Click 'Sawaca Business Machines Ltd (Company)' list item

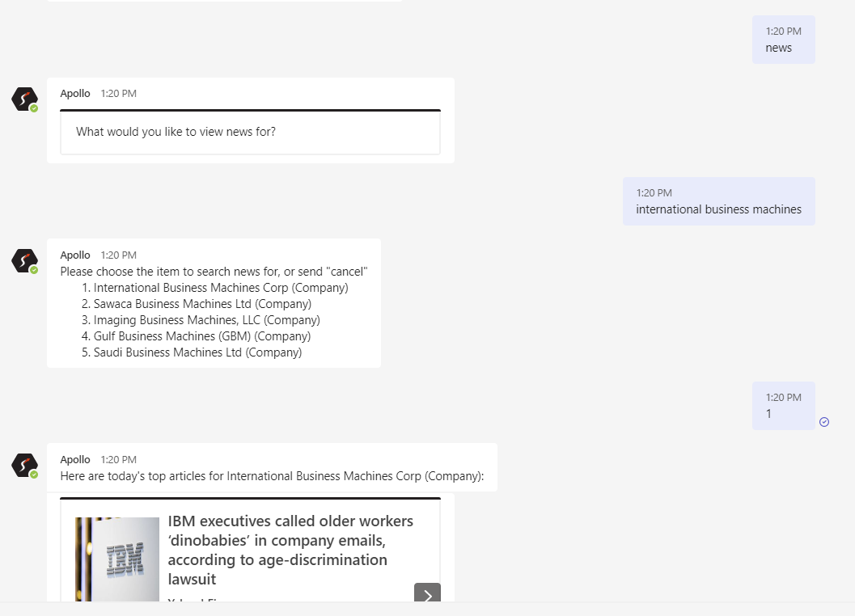(202, 304)
